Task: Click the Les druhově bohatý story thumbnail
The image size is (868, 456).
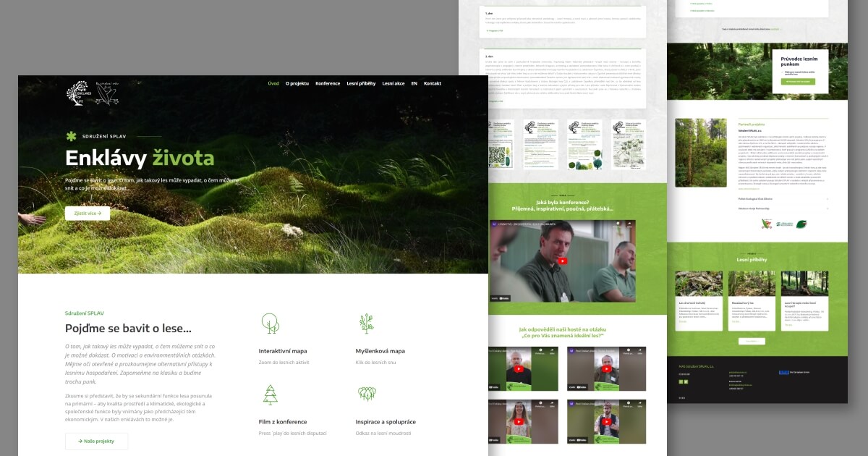Action: pyautogui.click(x=697, y=283)
